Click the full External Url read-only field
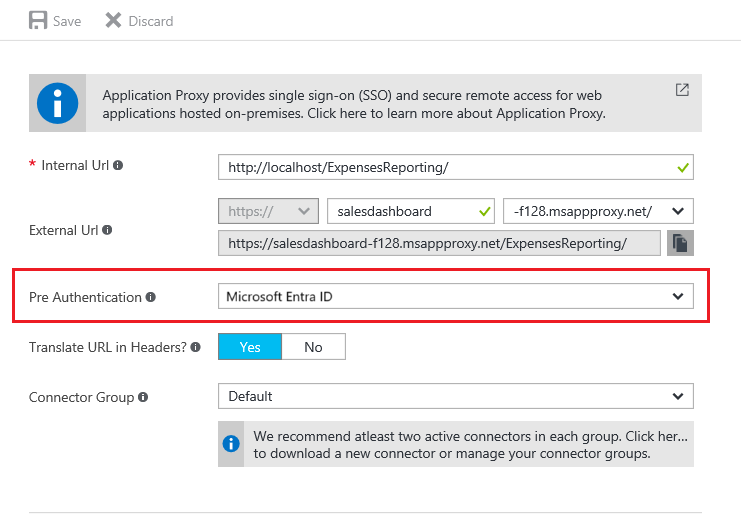The image size is (741, 522). click(439, 243)
